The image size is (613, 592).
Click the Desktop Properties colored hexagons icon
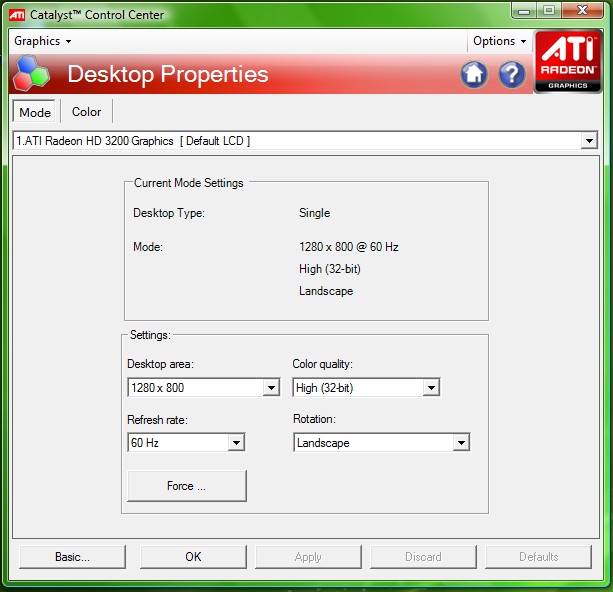31,74
